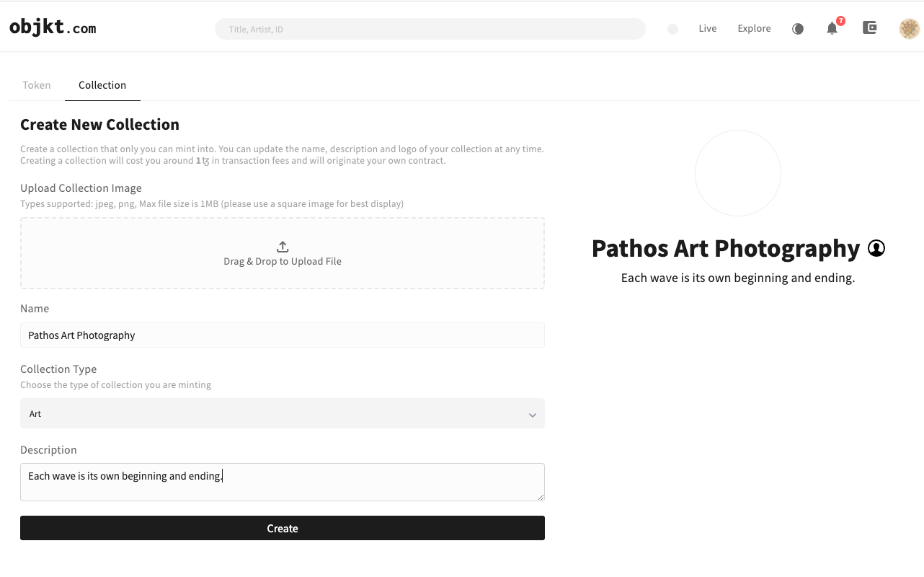924x577 pixels.
Task: Open the user profile avatar
Action: (x=909, y=29)
